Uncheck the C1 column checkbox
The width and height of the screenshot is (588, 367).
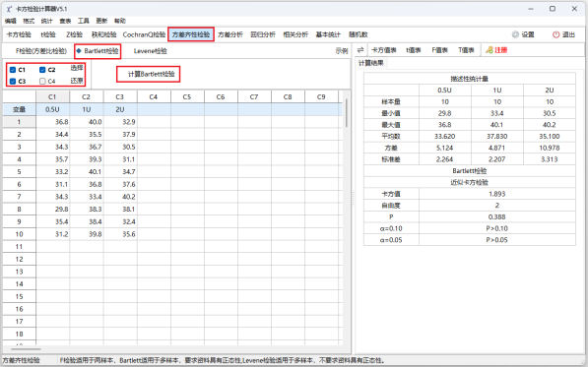13,70
